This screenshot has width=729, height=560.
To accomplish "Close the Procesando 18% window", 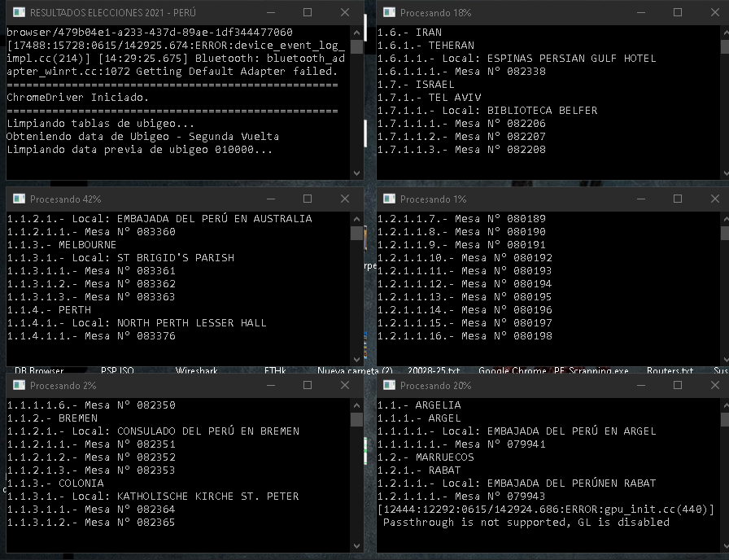I will click(715, 12).
